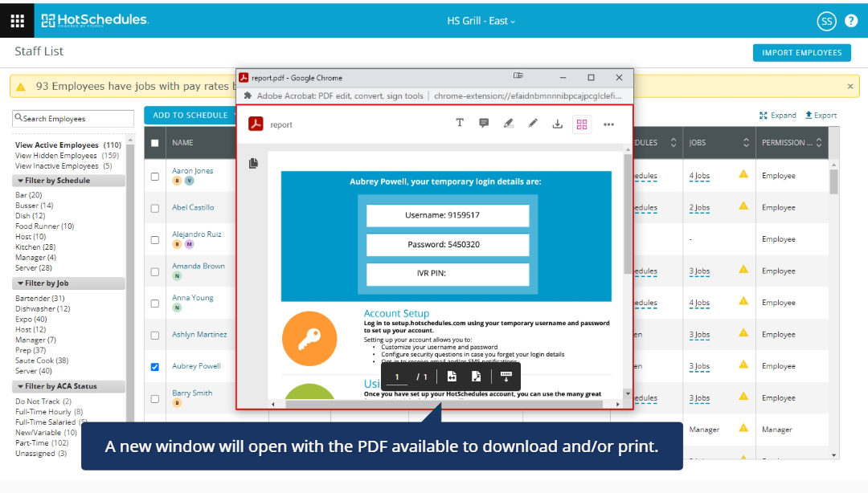This screenshot has height=493, width=868.
Task: Open Aubrey Powell employee link
Action: [196, 366]
